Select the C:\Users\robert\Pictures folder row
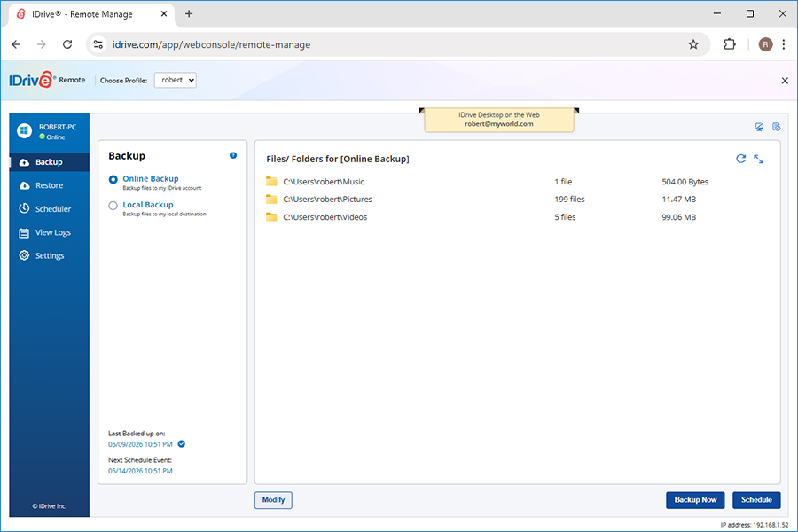This screenshot has width=798, height=532. (x=518, y=199)
